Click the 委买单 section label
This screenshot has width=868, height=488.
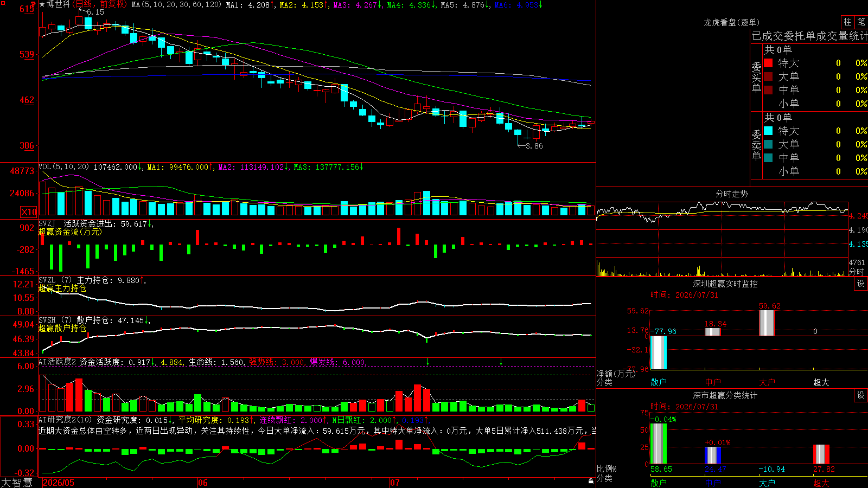click(756, 78)
